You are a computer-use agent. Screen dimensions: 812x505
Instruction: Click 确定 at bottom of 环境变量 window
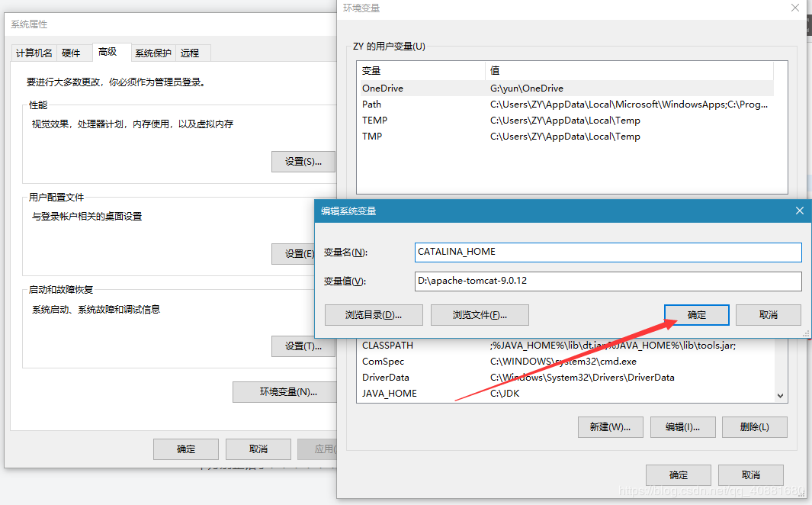point(679,475)
